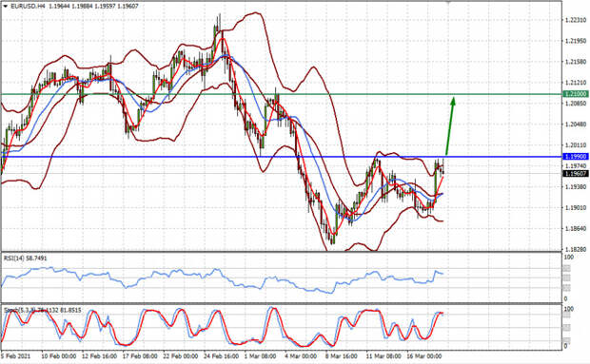The height and width of the screenshot is (364, 590).
Task: Select the RSI(14) 58.7491 indicator label
Action: pyautogui.click(x=26, y=259)
